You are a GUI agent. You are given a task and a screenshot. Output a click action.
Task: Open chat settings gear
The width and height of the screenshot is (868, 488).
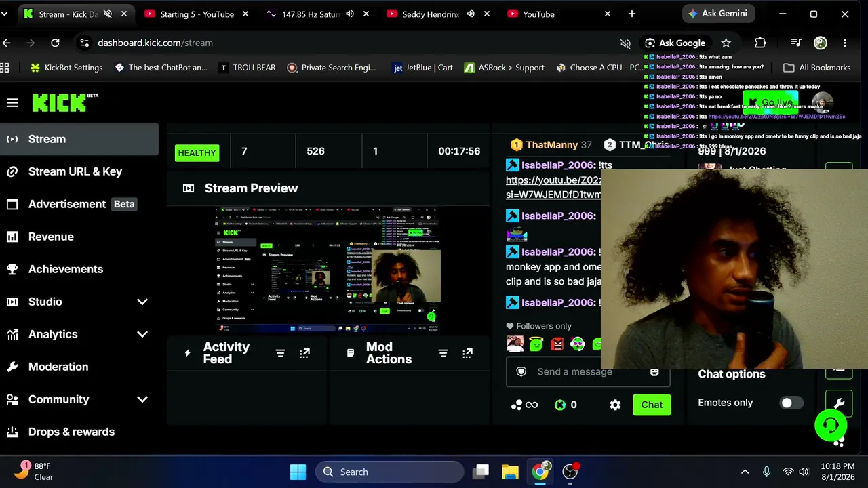(x=615, y=405)
